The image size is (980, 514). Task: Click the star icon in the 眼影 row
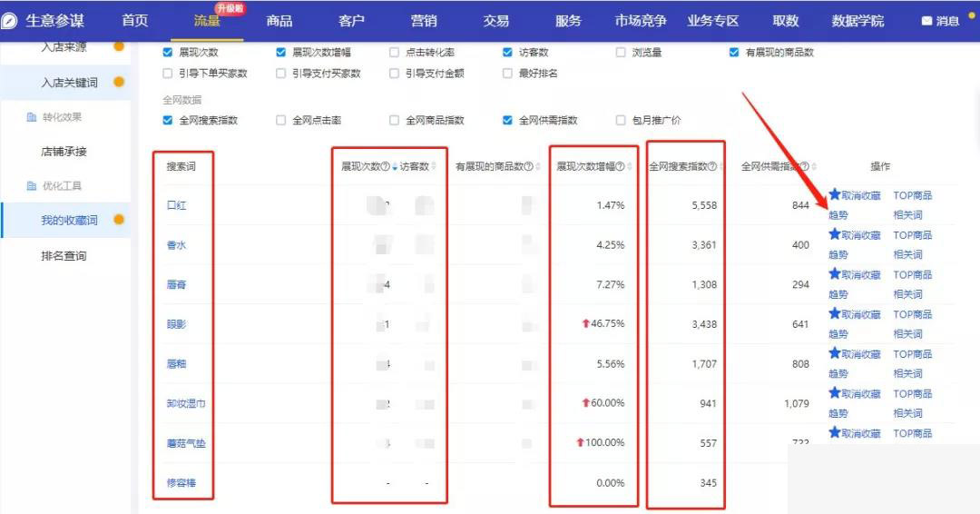[835, 314]
